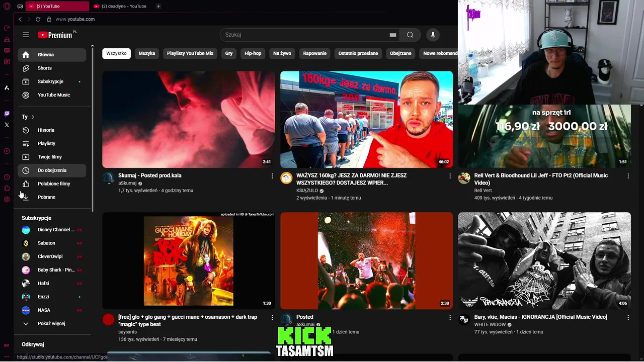Open Twoje filmy in sidebar

point(52,157)
